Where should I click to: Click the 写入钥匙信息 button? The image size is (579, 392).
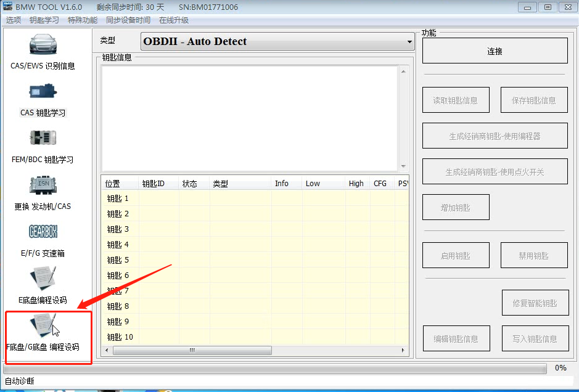(535, 338)
